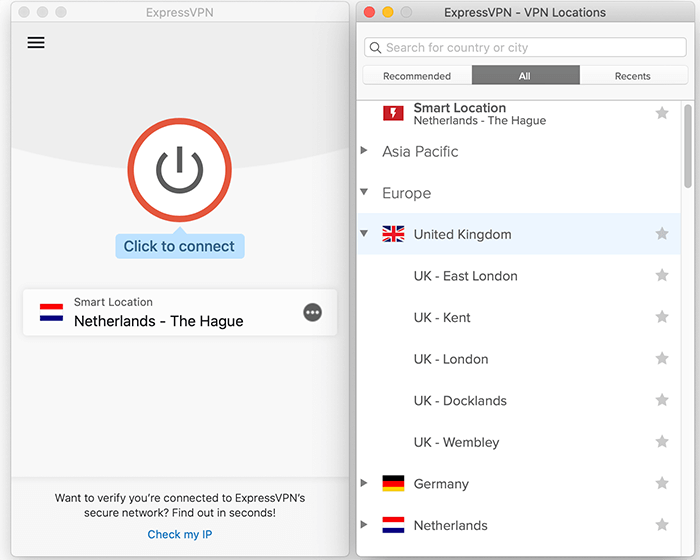
Task: Select Smart Location entry in locations list
Action: click(479, 114)
